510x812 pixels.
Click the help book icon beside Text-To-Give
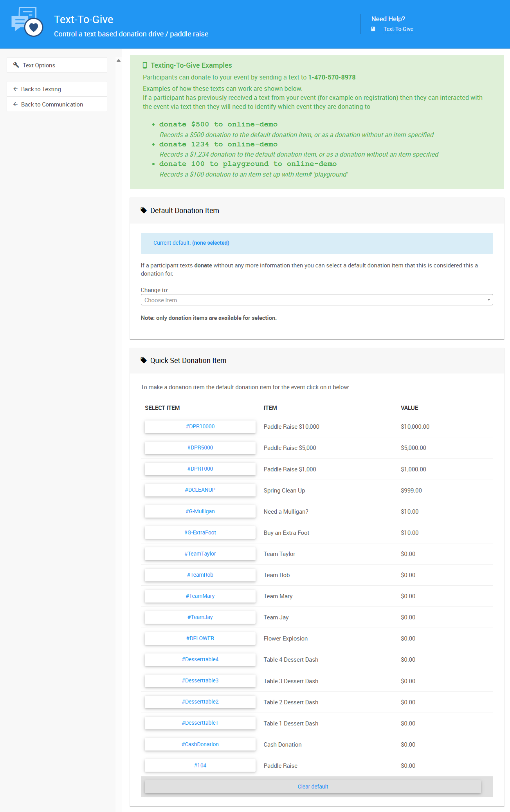[x=373, y=29]
